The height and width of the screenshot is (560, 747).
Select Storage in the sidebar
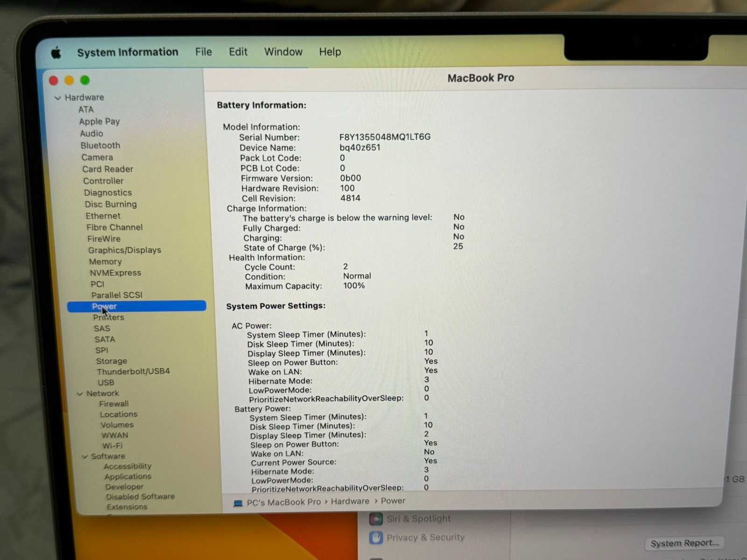click(112, 361)
